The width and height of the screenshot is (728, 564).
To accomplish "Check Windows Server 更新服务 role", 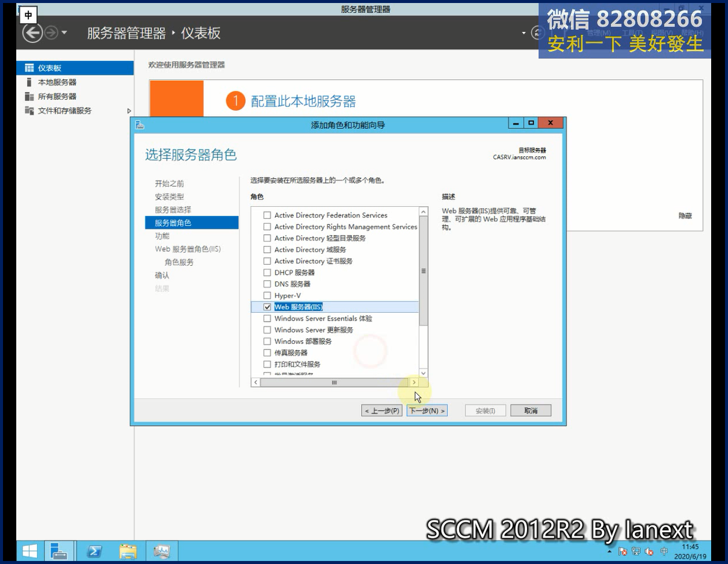I will pos(267,330).
